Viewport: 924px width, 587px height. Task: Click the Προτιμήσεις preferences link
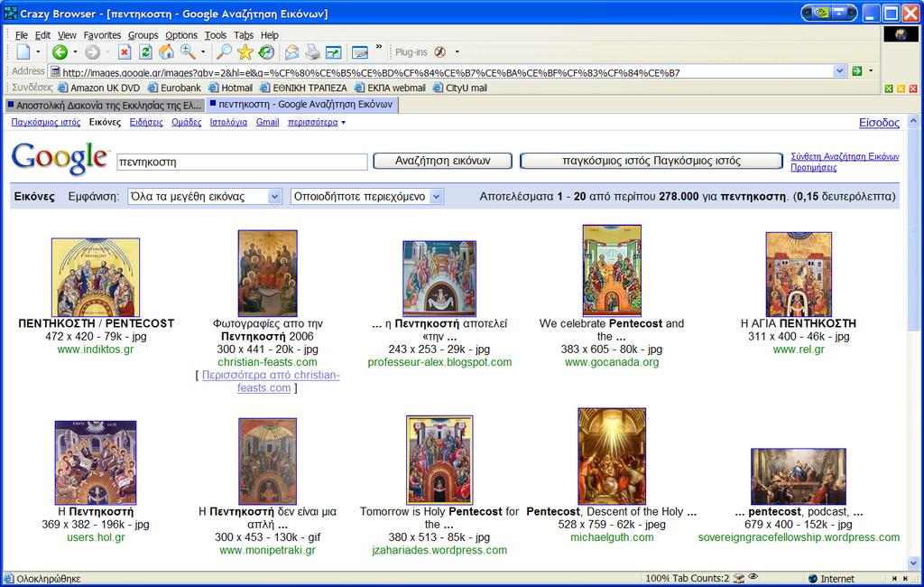[814, 168]
